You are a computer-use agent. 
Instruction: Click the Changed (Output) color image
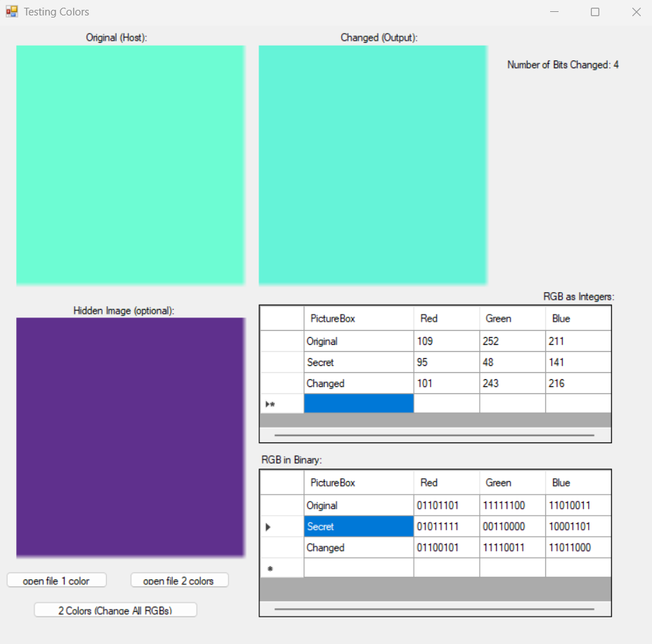pos(372,165)
